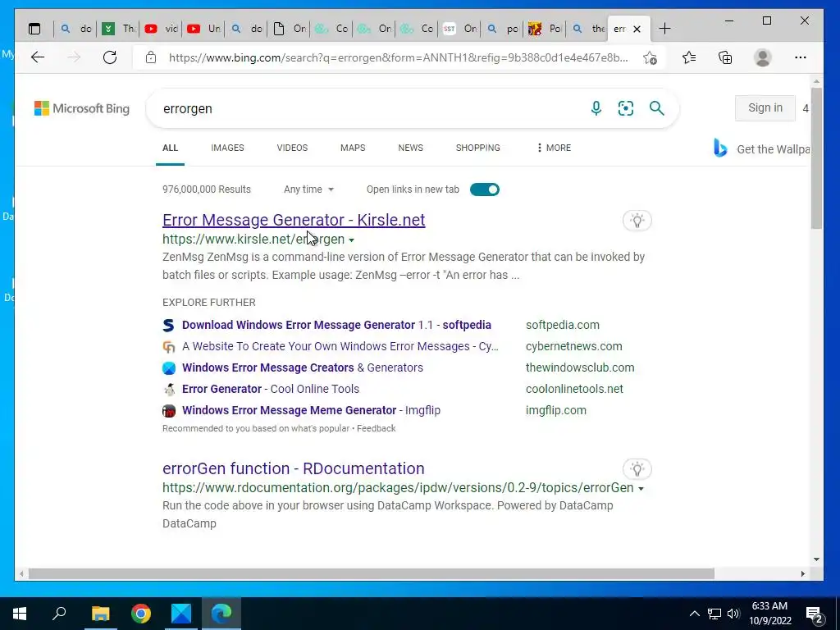Start voice search with microphone icon
The image size is (840, 630).
pyautogui.click(x=596, y=108)
